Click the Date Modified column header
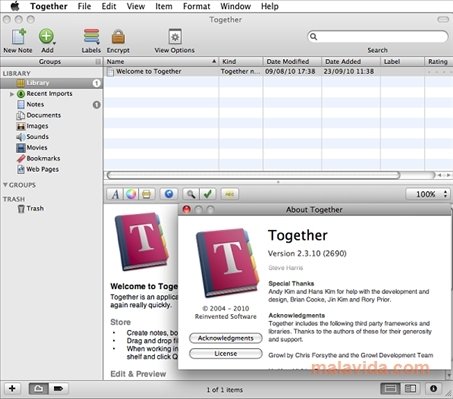This screenshot has width=453, height=399. pos(292,62)
